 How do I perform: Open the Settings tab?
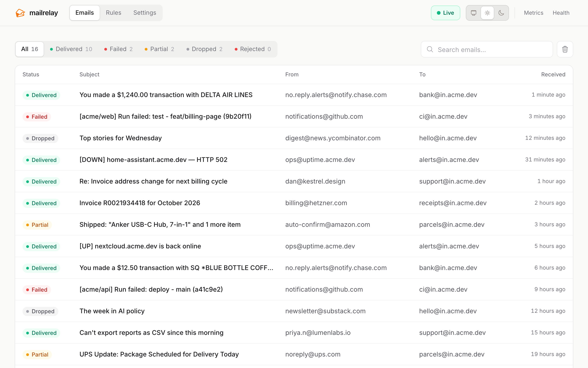tap(144, 13)
